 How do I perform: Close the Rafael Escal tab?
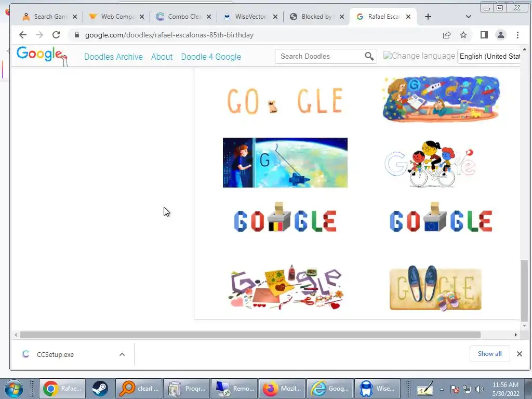(x=408, y=17)
